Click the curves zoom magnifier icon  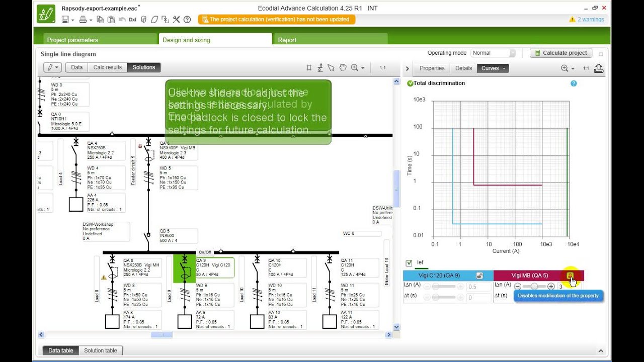coord(565,68)
